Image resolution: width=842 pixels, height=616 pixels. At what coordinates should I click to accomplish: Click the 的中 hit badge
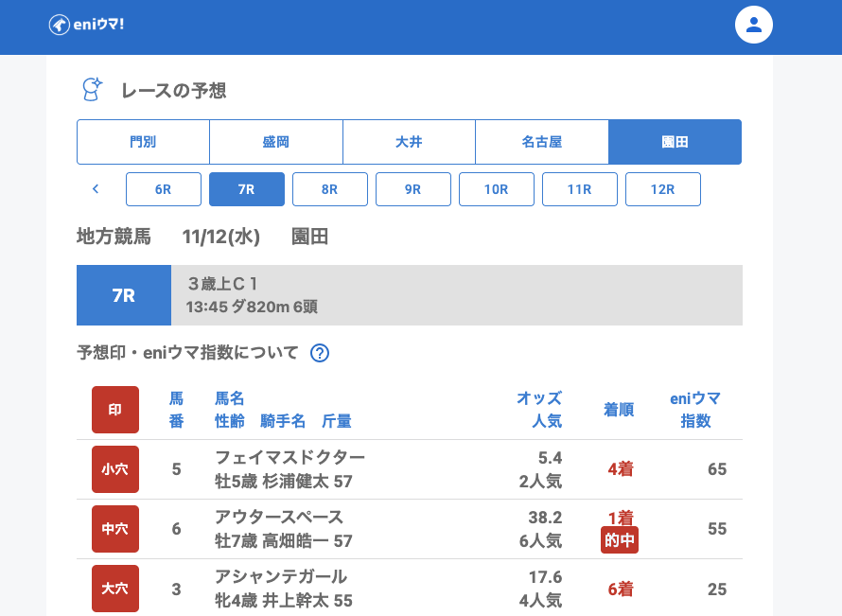tap(620, 540)
